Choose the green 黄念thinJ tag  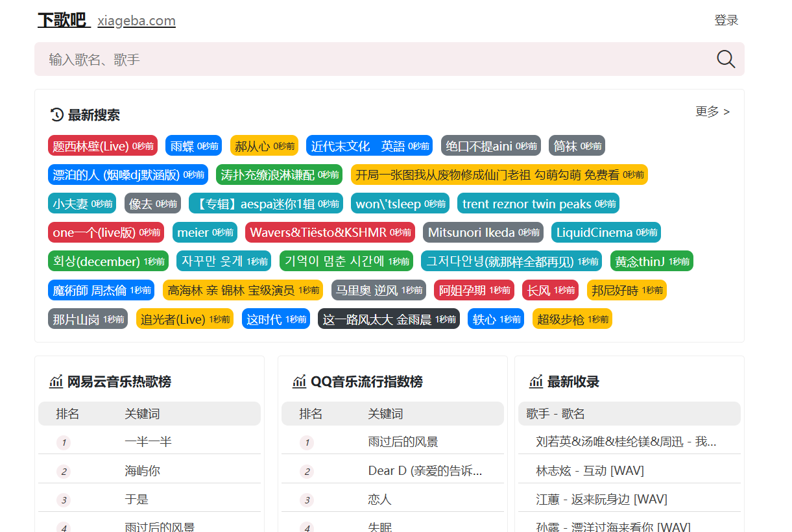[x=651, y=261]
